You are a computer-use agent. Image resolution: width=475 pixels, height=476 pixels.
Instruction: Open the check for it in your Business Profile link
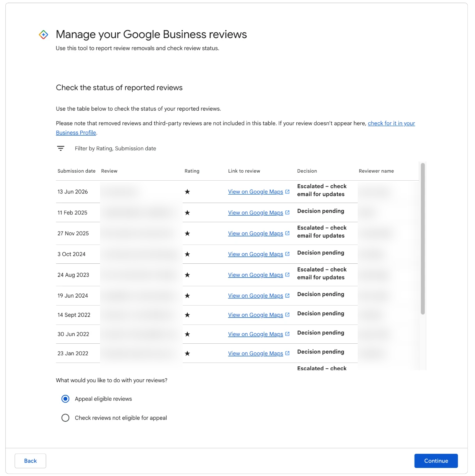(x=391, y=123)
